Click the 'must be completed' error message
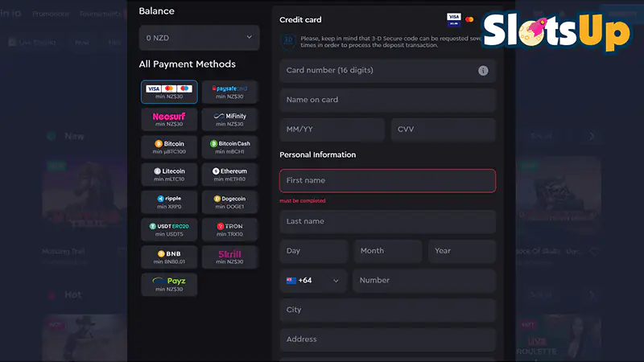 tap(303, 200)
